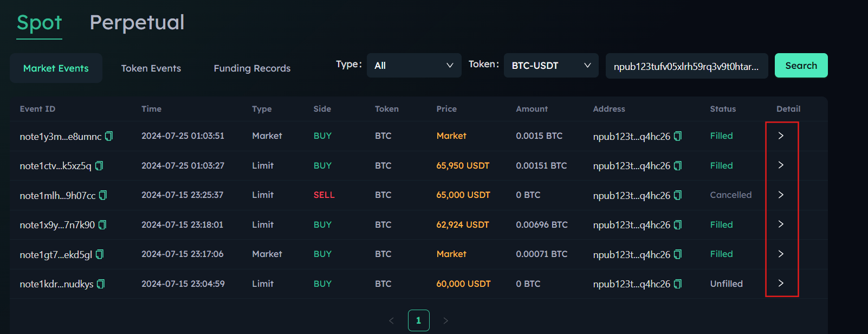Switch to the Perpetual tab

(x=137, y=23)
